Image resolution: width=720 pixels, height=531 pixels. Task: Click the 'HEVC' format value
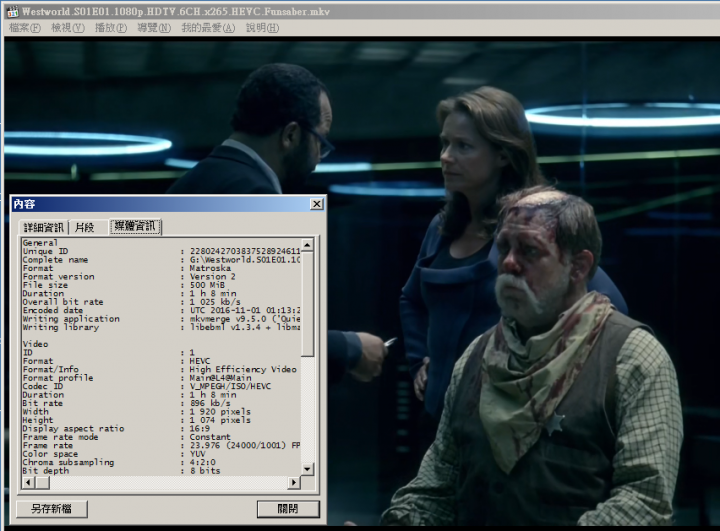coord(200,361)
